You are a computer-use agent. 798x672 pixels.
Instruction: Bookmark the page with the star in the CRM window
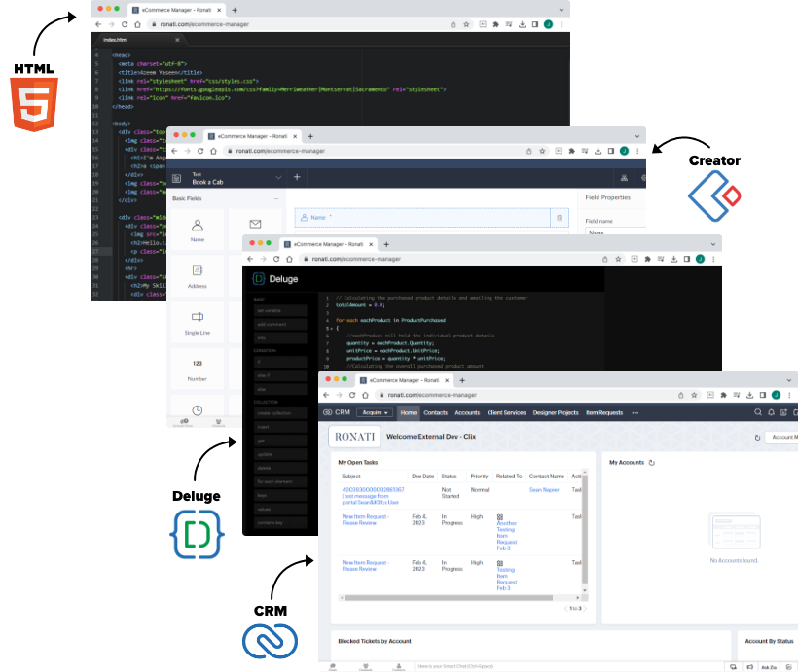pyautogui.click(x=694, y=395)
